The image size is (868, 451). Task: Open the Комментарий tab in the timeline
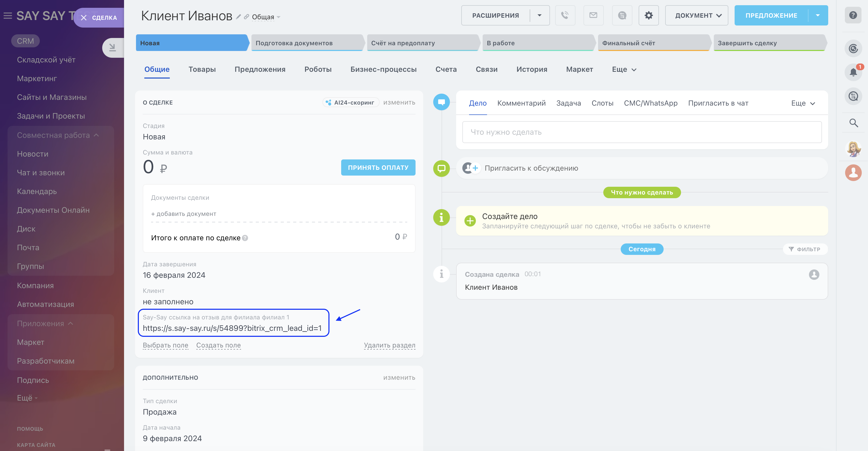(521, 103)
